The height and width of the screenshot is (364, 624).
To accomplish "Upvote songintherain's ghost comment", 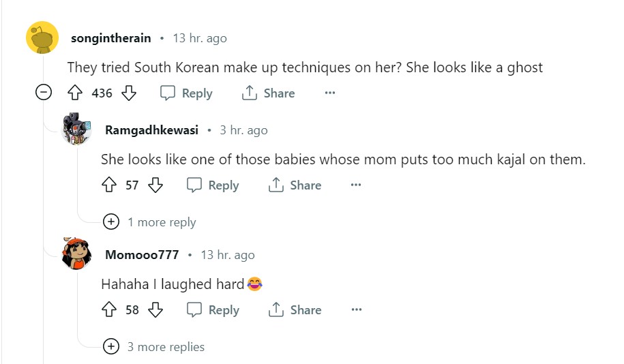I will [x=74, y=93].
